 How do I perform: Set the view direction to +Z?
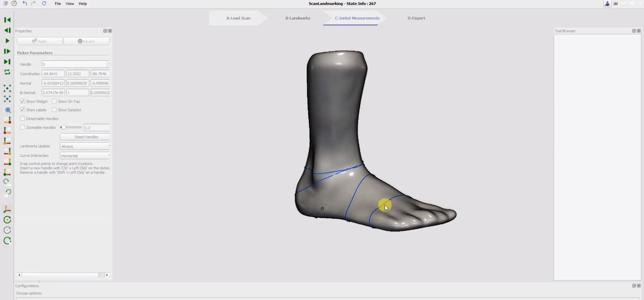[7, 162]
